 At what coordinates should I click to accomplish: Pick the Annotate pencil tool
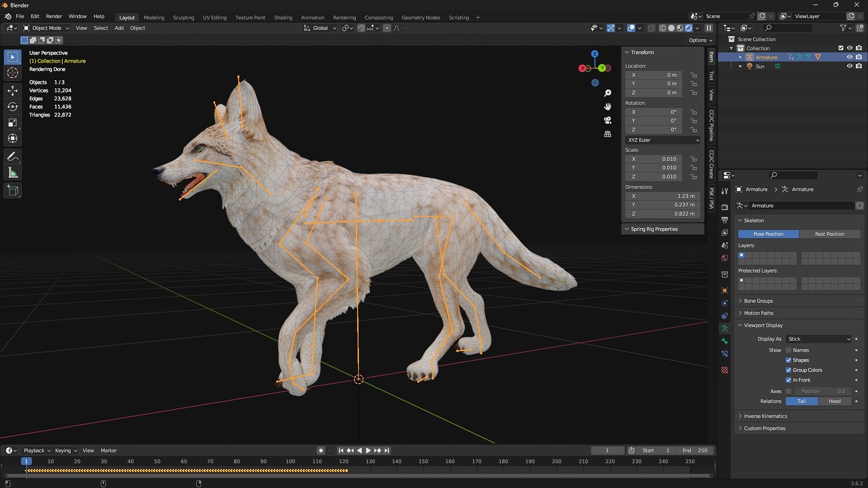(12, 157)
